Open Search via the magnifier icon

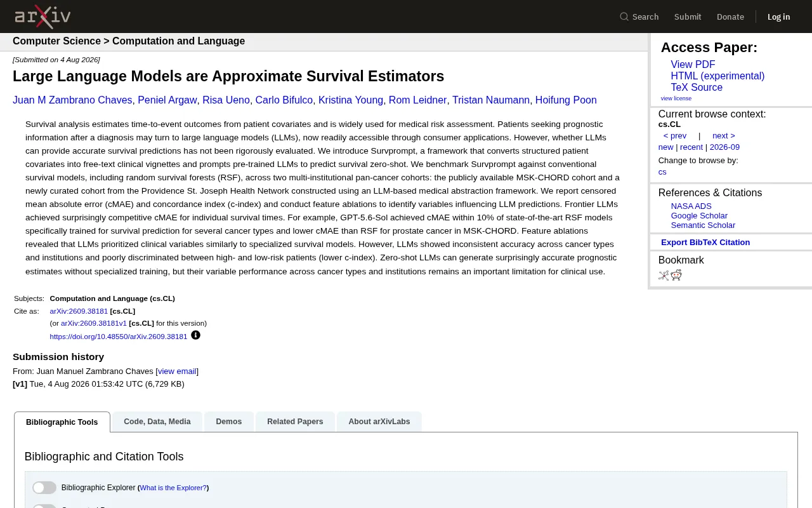pyautogui.click(x=624, y=17)
